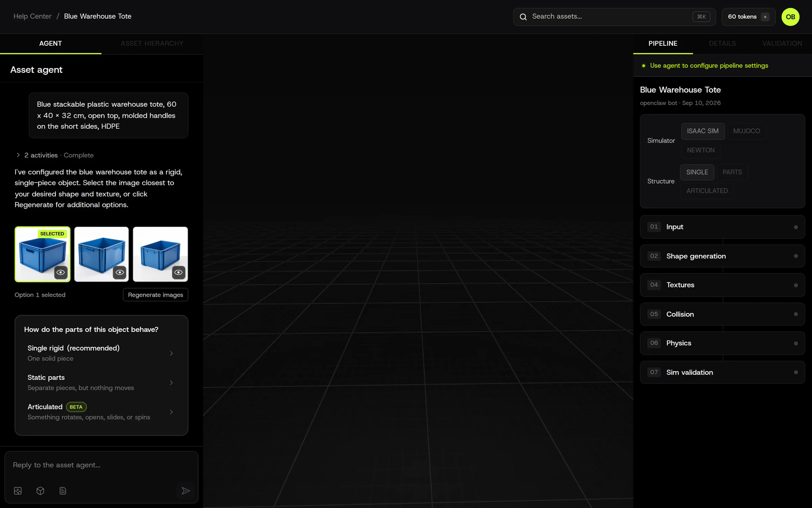Select the first tote image marked SELECTED
812x508 pixels.
pyautogui.click(x=43, y=254)
